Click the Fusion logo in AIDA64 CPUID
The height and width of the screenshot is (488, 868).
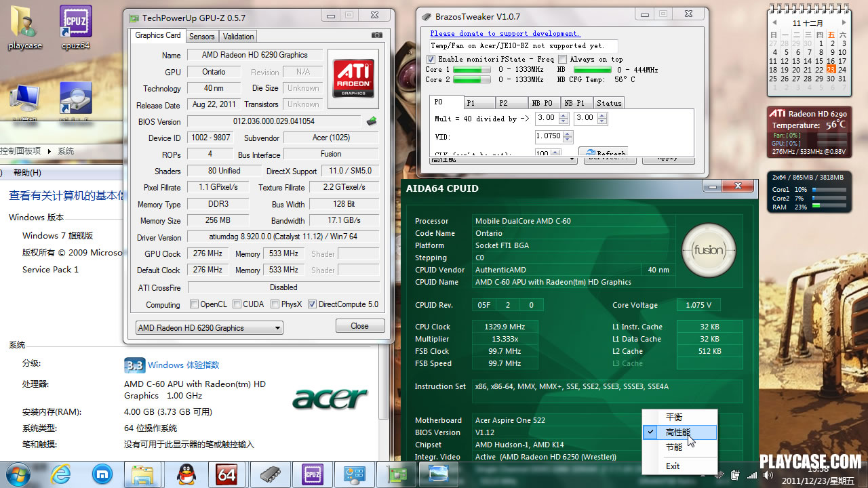(709, 250)
